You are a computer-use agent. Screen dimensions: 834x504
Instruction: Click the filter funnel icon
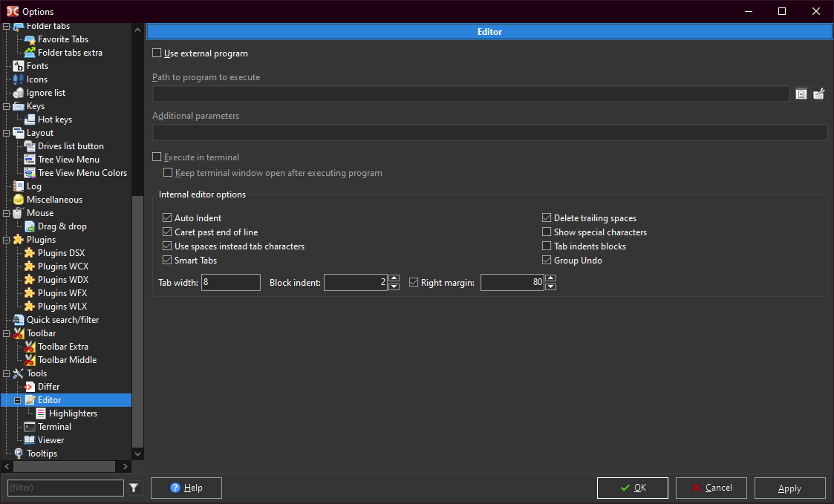134,488
